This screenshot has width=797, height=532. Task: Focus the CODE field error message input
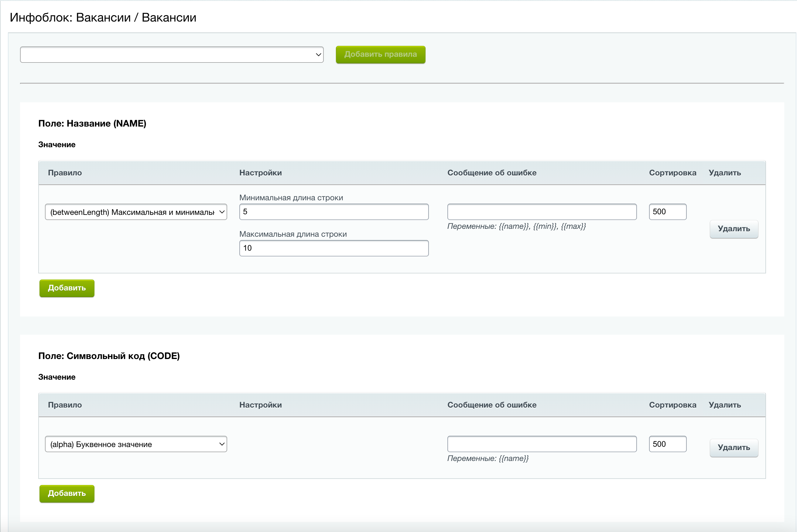pos(542,444)
